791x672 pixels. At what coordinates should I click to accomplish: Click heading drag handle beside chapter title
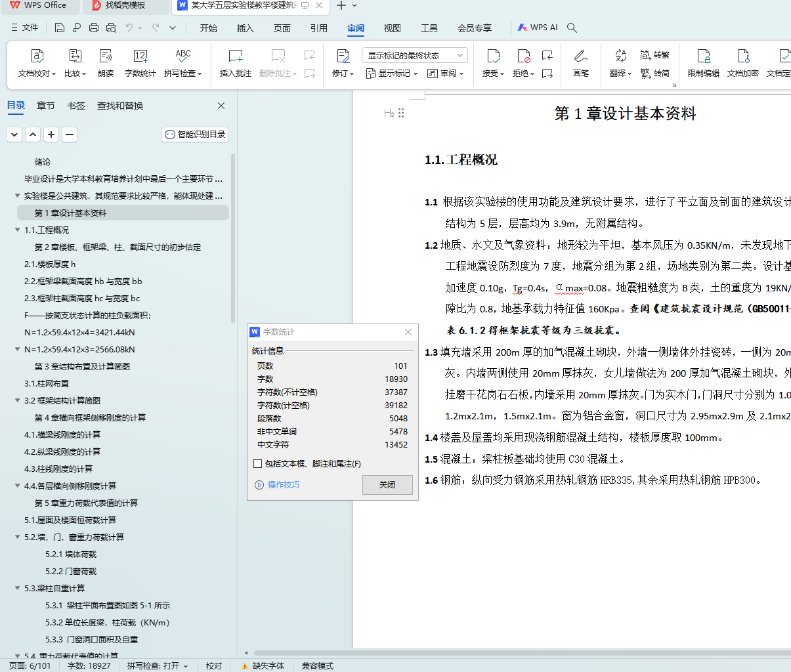pyautogui.click(x=401, y=113)
